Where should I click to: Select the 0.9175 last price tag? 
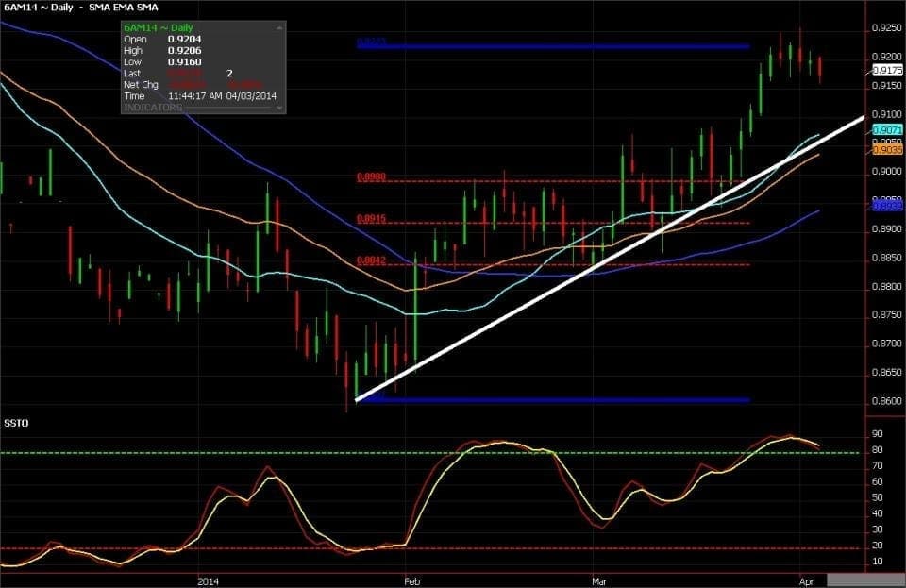(x=887, y=70)
